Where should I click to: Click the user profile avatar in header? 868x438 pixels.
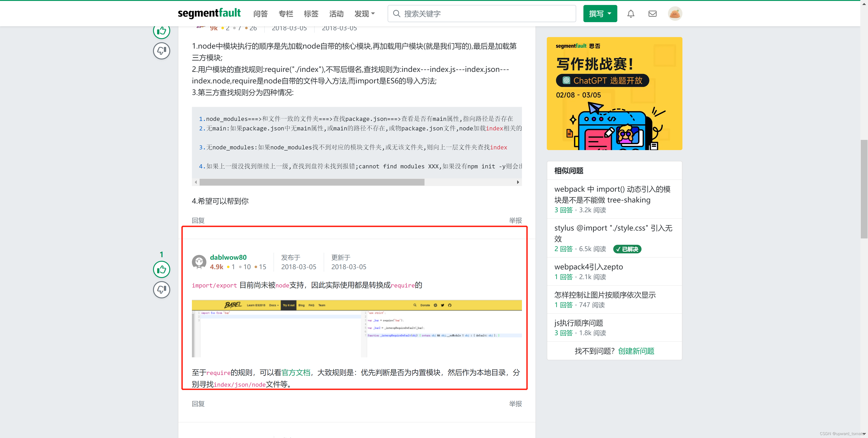point(675,14)
